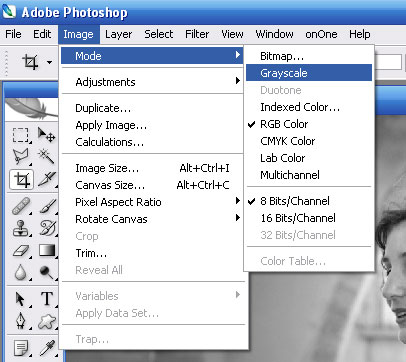Select the Blur droplet tool
The width and height of the screenshot is (406, 362).
pos(21,272)
